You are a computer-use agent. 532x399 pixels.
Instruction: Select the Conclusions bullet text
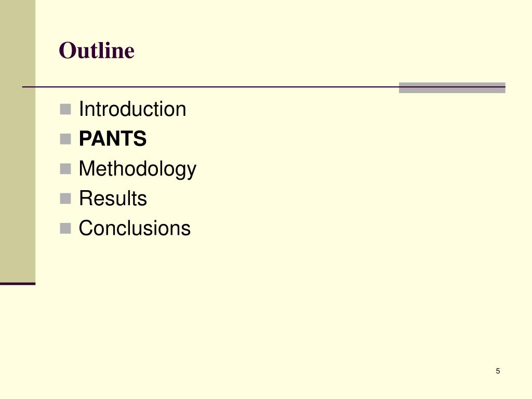tap(135, 228)
